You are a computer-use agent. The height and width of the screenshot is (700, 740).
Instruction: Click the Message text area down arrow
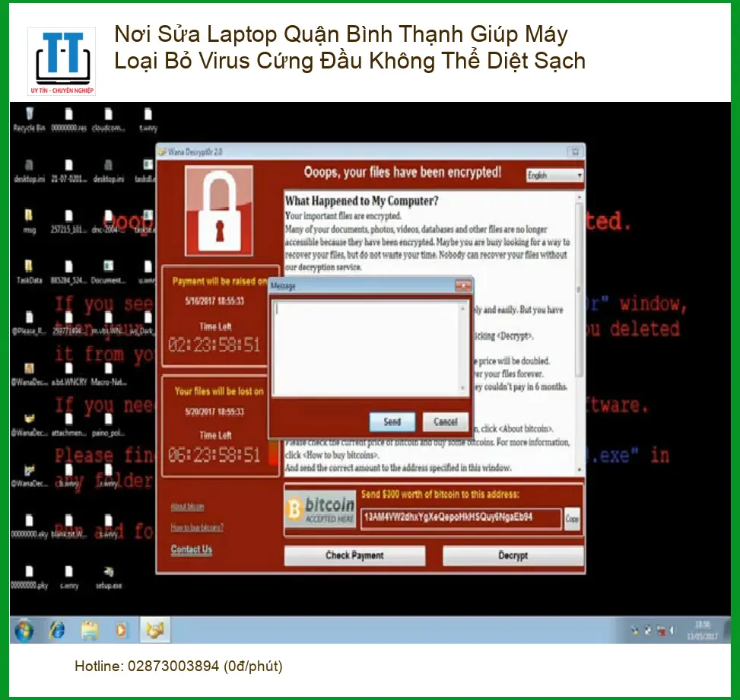point(463,389)
